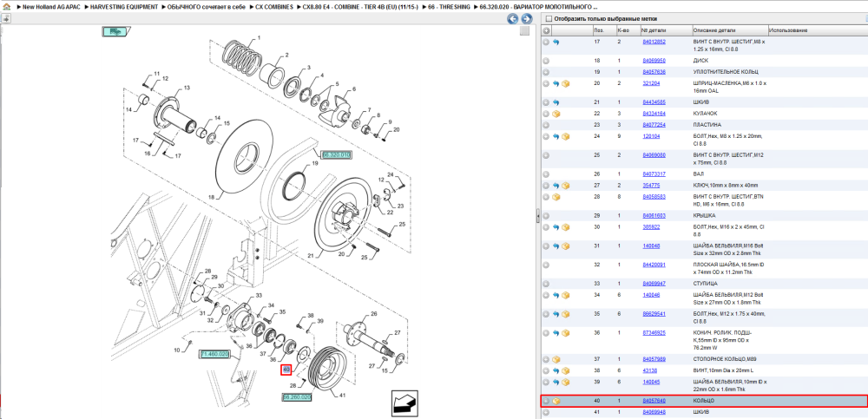Open part number link 84012852
This screenshot has height=419, width=868.
pyautogui.click(x=654, y=42)
